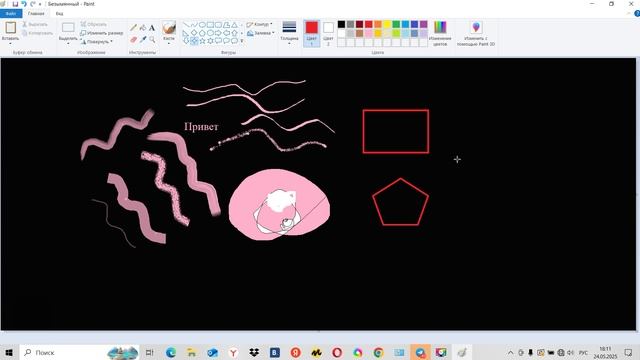
Task: Click the Undo arrow in title bar
Action: tap(24, 4)
